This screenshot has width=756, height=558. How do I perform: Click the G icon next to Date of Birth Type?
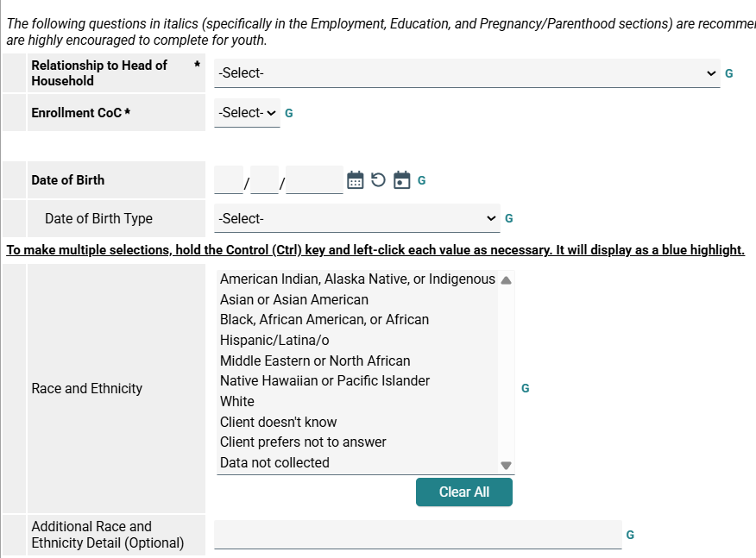(509, 219)
